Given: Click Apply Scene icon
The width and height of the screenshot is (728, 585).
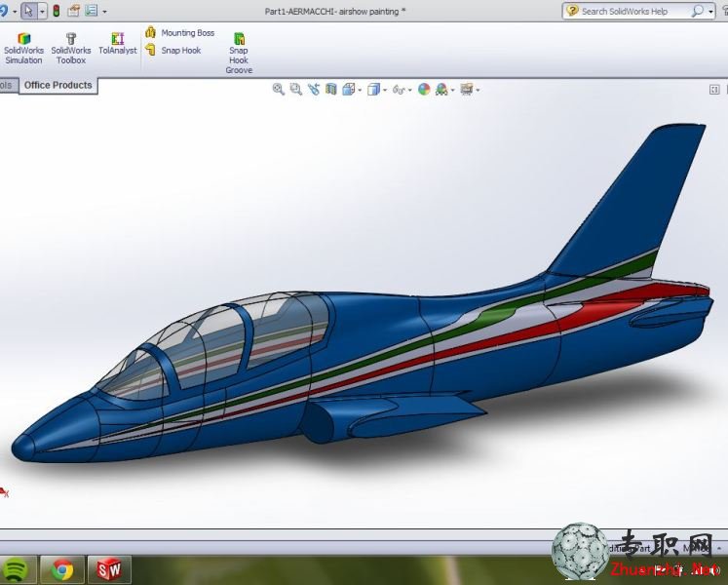Looking at the screenshot, I should coord(441,90).
